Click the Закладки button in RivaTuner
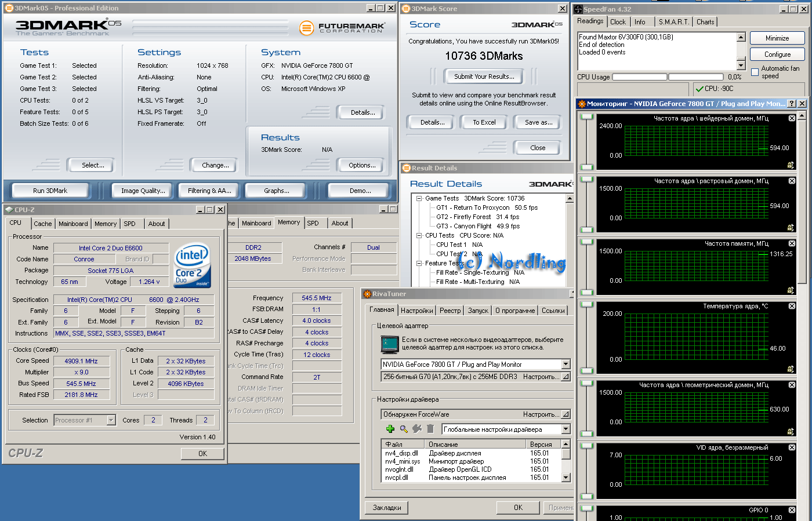The height and width of the screenshot is (521, 812). point(387,508)
